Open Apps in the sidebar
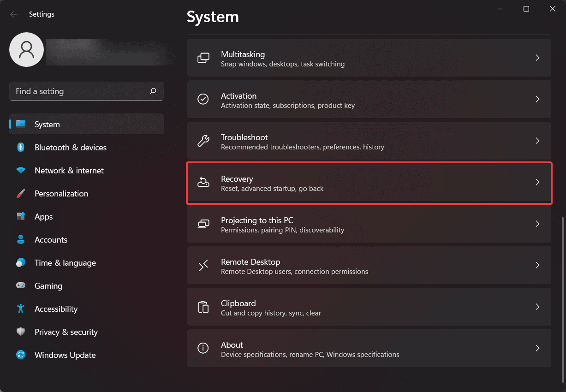Viewport: 566px width, 392px height. coord(44,217)
